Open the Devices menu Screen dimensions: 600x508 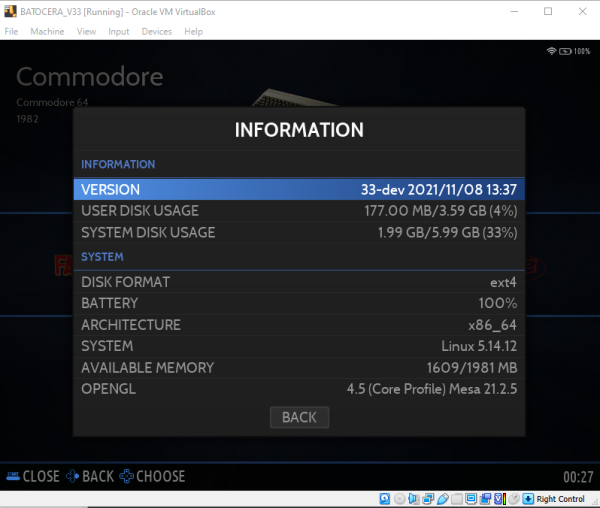point(157,31)
